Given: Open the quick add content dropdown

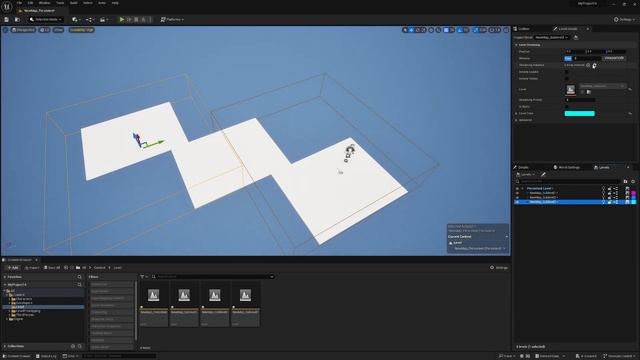Looking at the screenshot, I should pyautogui.click(x=75, y=19).
